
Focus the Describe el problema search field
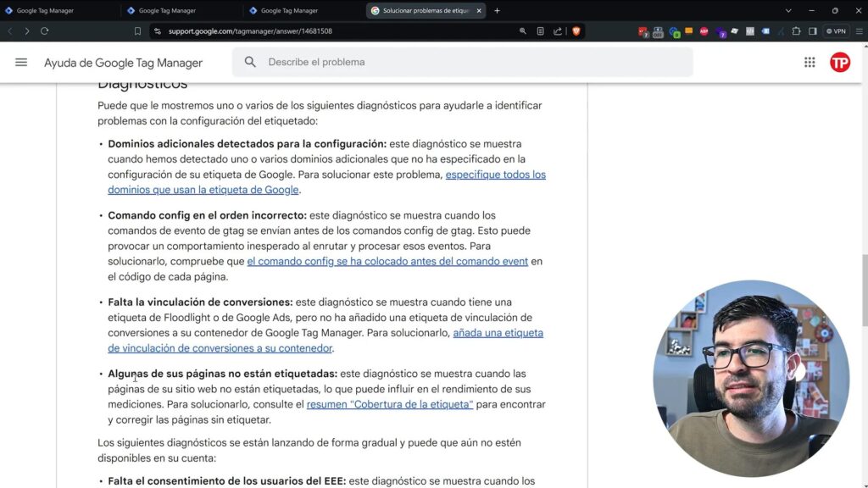tap(462, 62)
